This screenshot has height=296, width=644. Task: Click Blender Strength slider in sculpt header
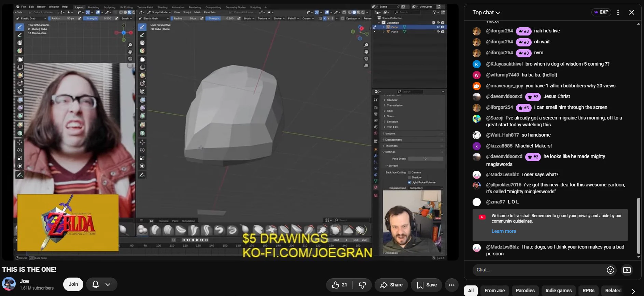click(221, 18)
